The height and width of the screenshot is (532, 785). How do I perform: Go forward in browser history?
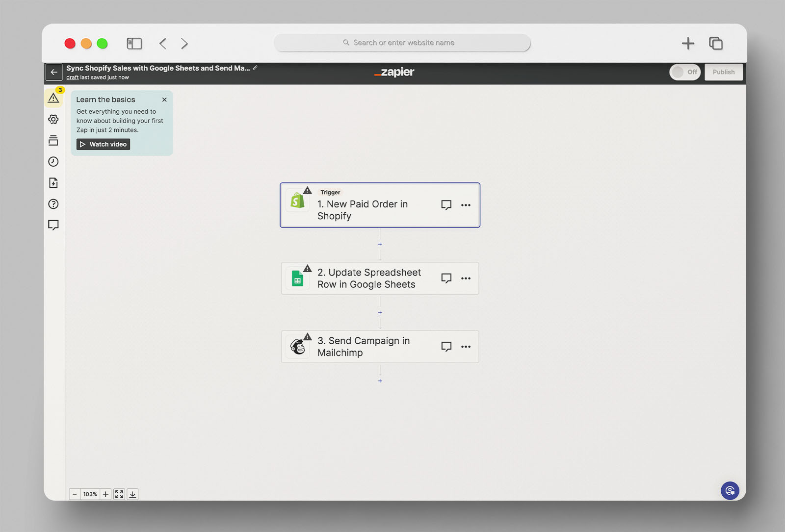(184, 44)
